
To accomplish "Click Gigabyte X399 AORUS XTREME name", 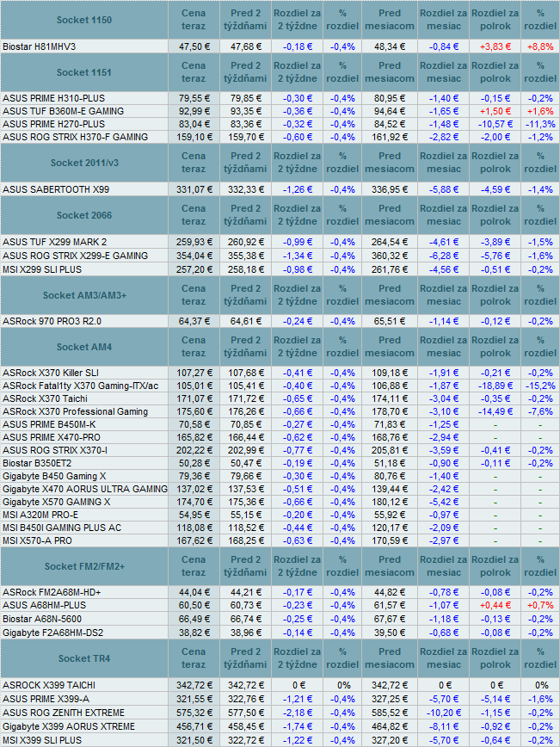I will click(x=69, y=726).
